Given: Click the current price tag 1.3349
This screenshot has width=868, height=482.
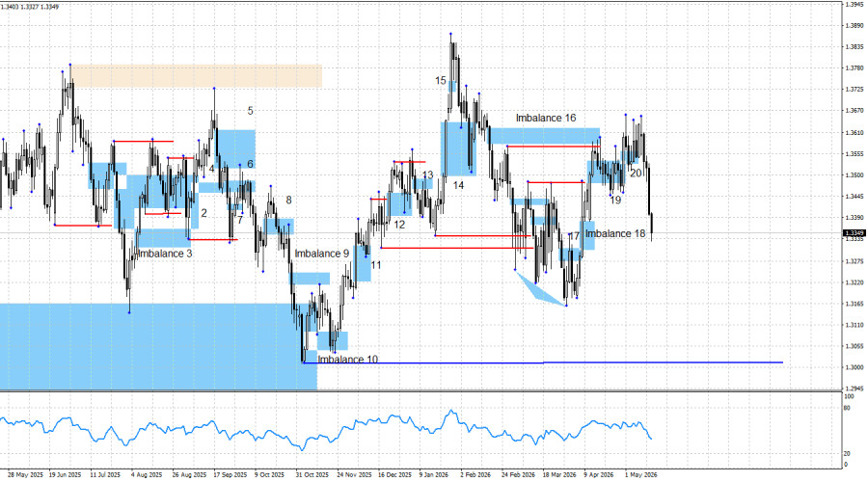Looking at the screenshot, I should tap(854, 233).
